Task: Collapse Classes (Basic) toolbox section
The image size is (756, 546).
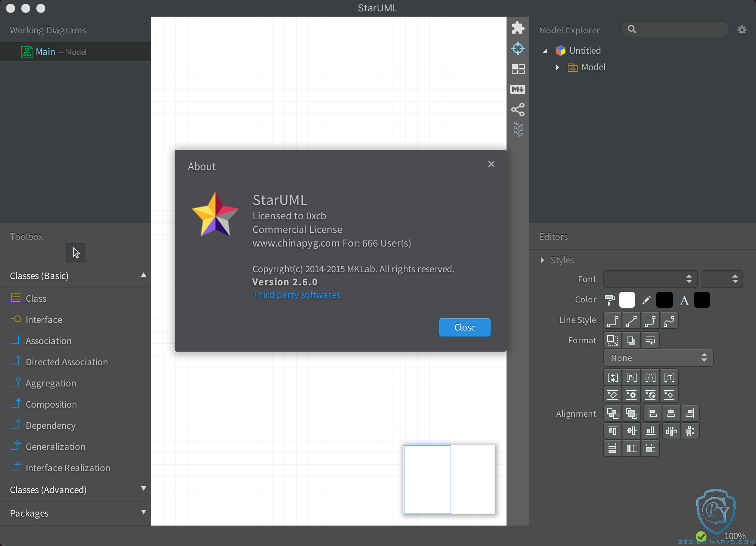Action: click(x=144, y=275)
